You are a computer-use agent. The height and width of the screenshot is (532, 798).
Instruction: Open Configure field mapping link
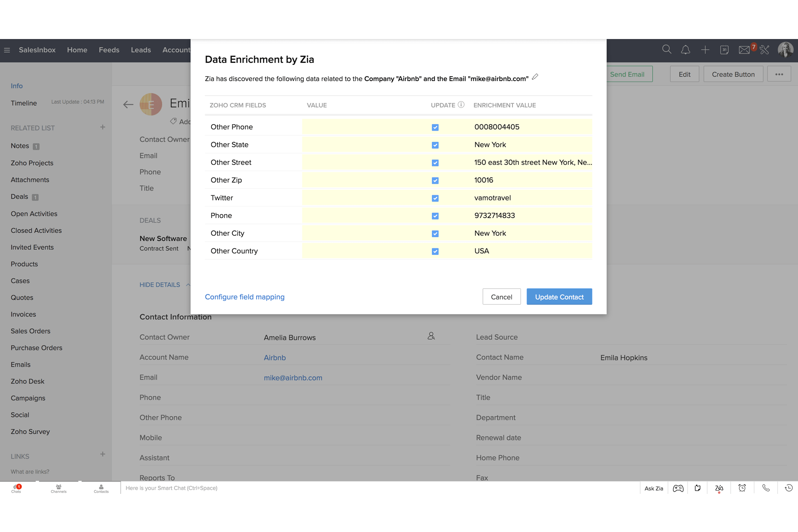pos(245,297)
